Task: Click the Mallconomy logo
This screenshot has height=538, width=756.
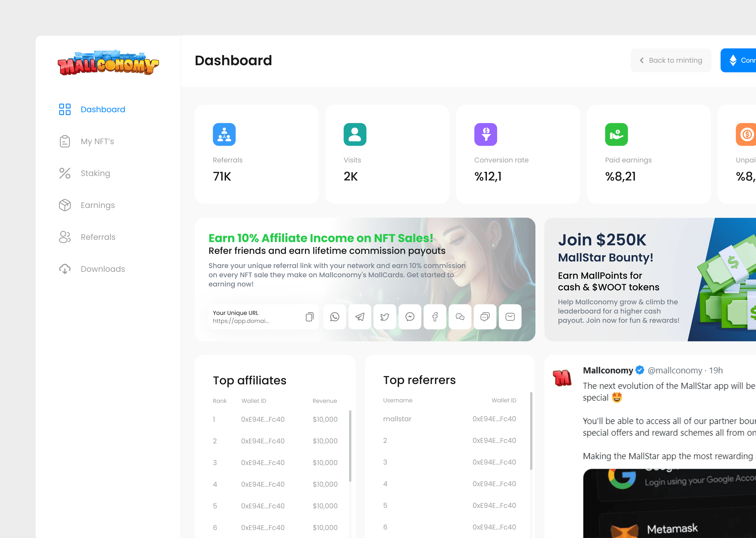Action: 108,63
